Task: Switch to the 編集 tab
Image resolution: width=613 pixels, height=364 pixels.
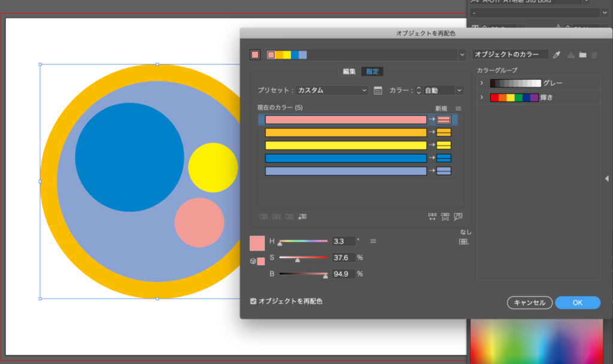Action: click(x=349, y=71)
